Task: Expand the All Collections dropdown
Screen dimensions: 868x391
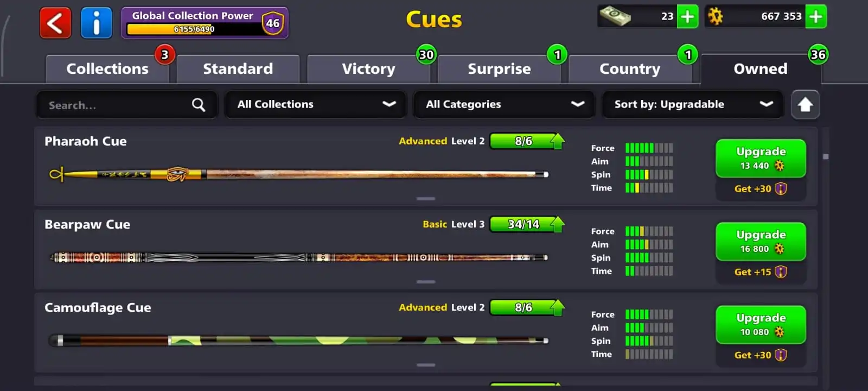Action: click(x=315, y=104)
